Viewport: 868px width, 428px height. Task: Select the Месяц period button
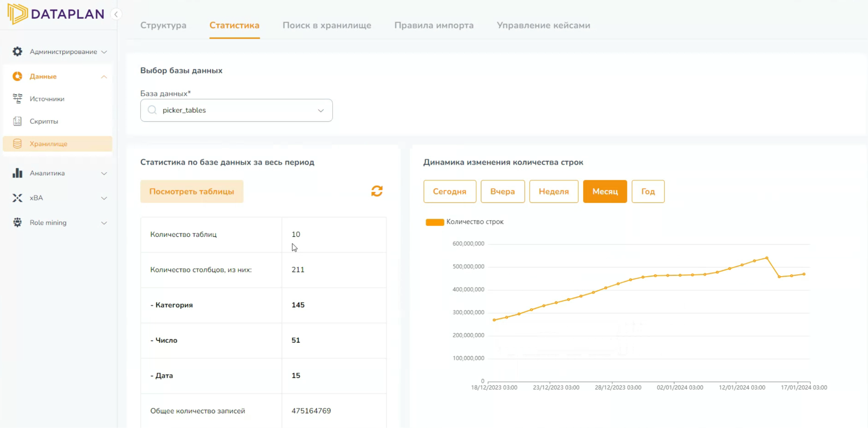[605, 192]
